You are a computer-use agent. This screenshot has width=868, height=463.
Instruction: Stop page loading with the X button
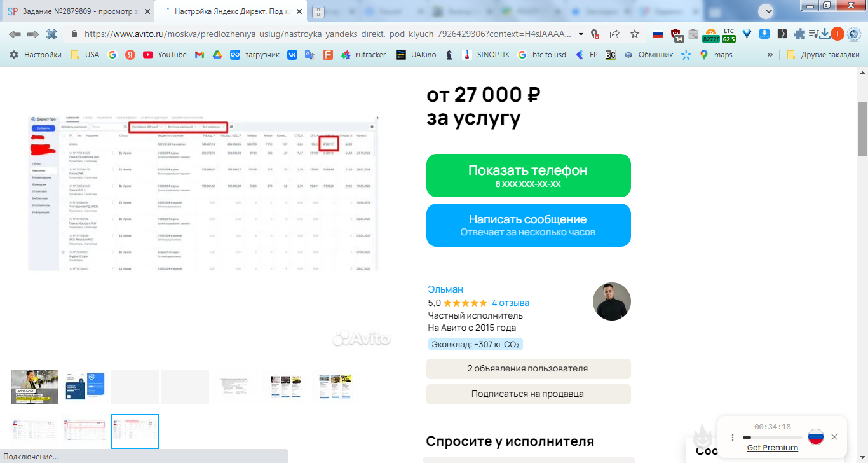(x=51, y=34)
